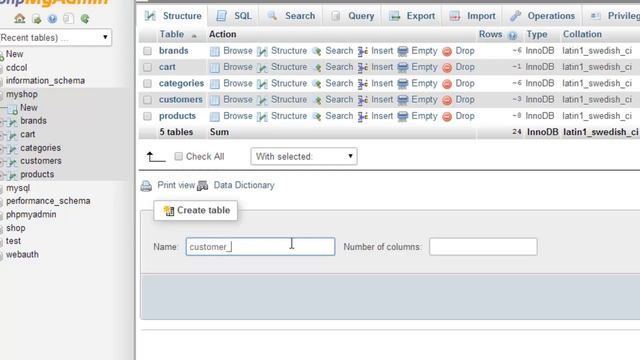This screenshot has height=360, width=640.
Task: Tick the checkbox for brands table
Action: pyautogui.click(x=147, y=51)
